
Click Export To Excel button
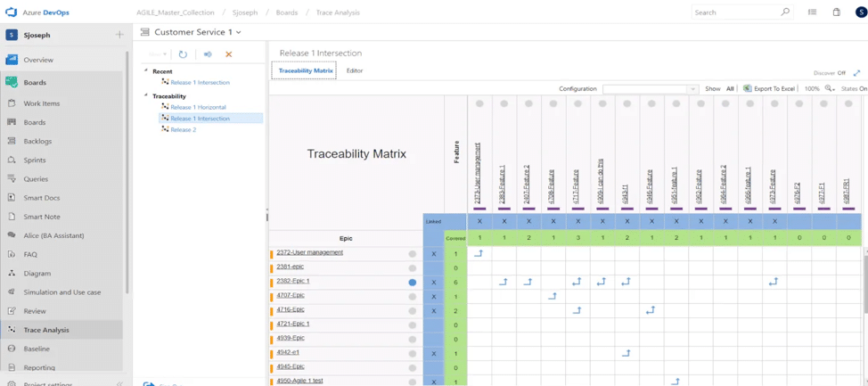(x=769, y=88)
